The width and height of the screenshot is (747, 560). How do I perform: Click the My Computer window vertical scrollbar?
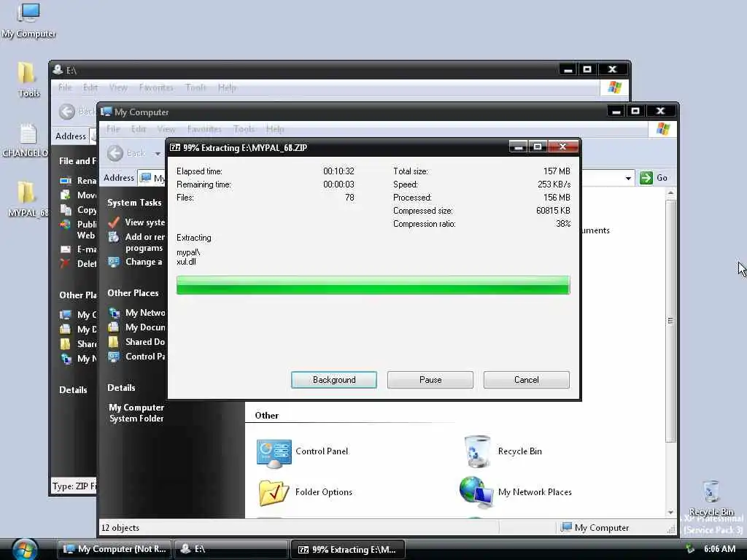[x=670, y=321]
